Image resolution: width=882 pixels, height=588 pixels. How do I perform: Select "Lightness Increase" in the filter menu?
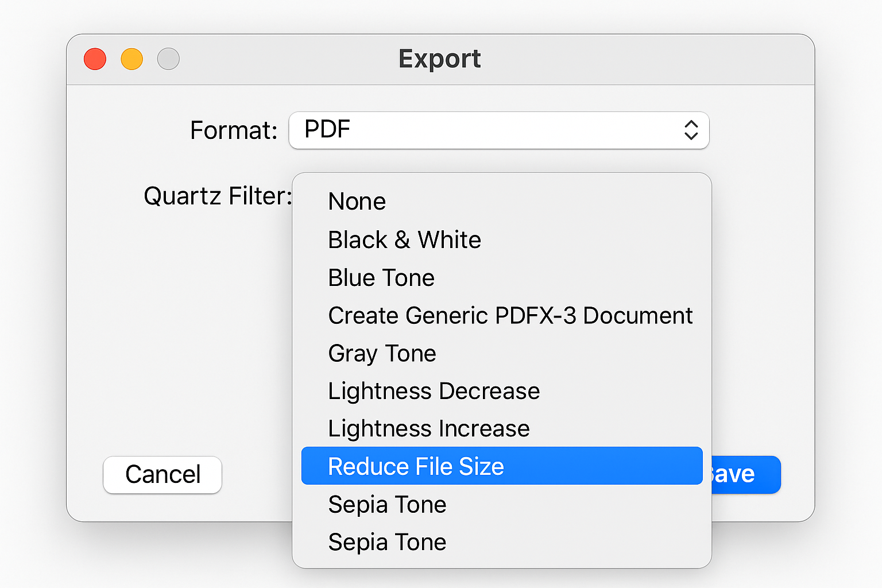pos(428,428)
